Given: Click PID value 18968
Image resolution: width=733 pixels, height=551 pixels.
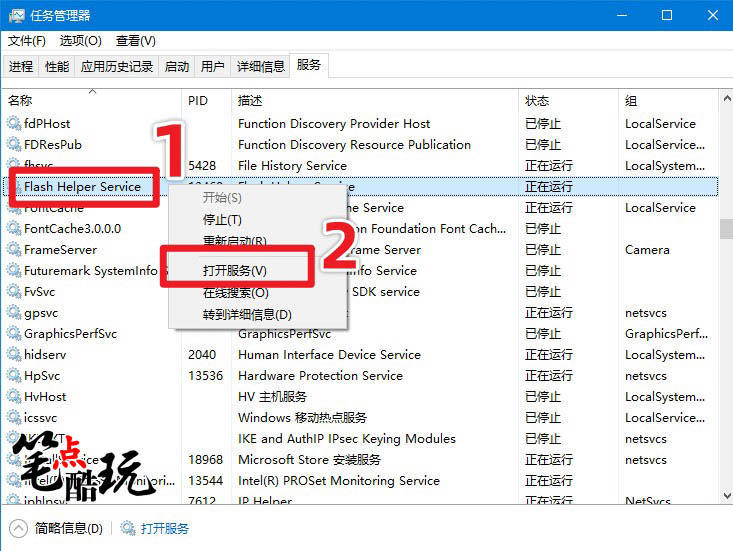Looking at the screenshot, I should (x=206, y=460).
